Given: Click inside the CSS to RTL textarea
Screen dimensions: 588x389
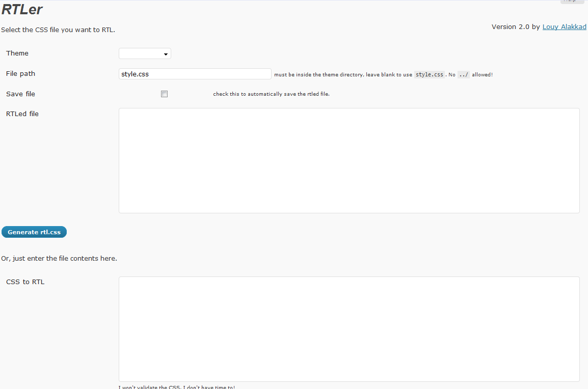Looking at the screenshot, I should (x=349, y=329).
